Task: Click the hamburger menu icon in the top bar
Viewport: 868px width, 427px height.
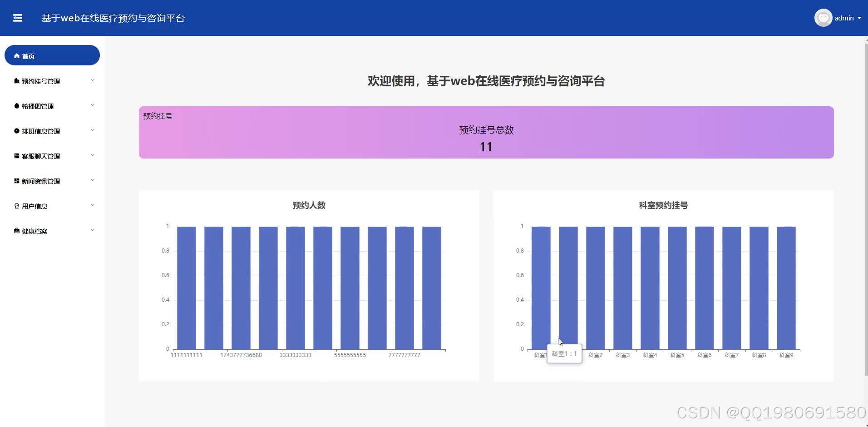Action: click(x=18, y=18)
